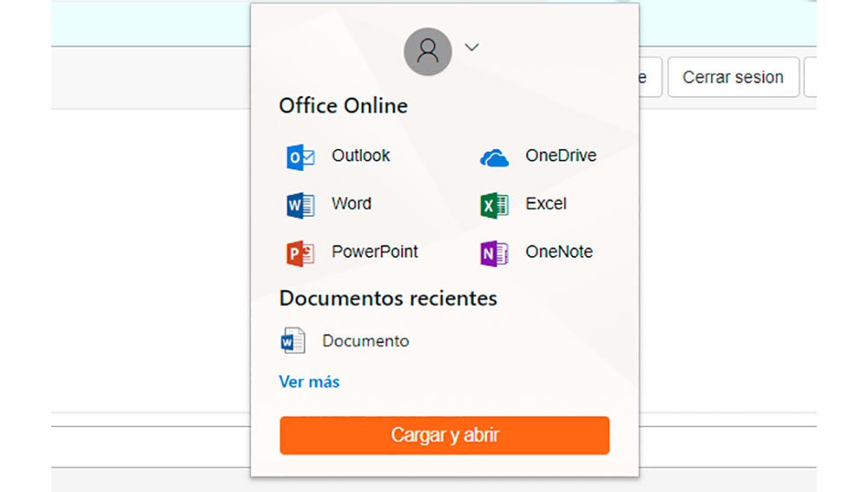Screen dimensions: 868x492
Task: Click the Office Online heading
Action: coord(343,106)
